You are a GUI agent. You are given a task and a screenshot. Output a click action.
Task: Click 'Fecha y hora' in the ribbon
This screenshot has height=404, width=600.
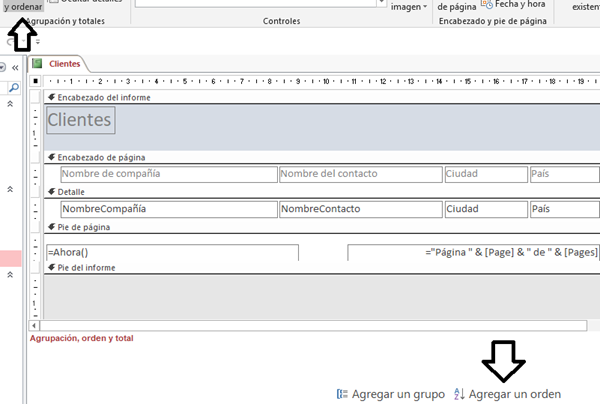tap(513, 5)
